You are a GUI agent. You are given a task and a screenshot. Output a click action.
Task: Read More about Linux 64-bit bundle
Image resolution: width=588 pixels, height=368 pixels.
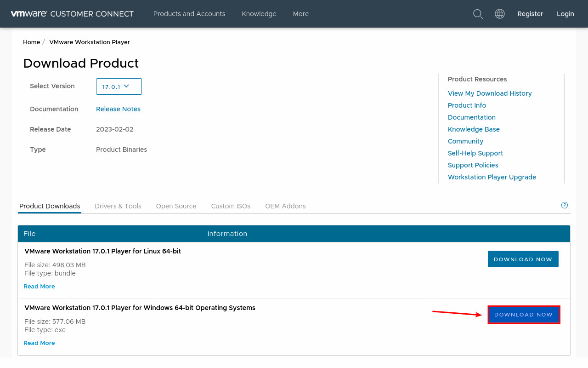39,286
